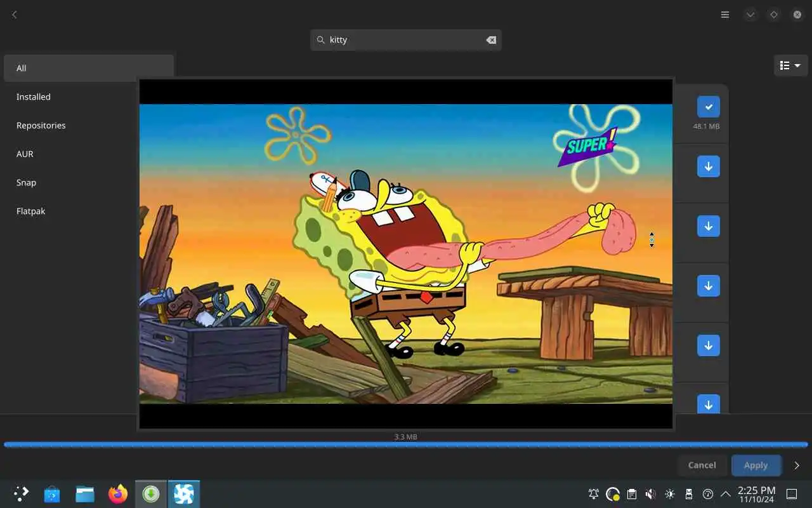Switch to the Pamac green download task
The width and height of the screenshot is (812, 508).
coord(151,493)
